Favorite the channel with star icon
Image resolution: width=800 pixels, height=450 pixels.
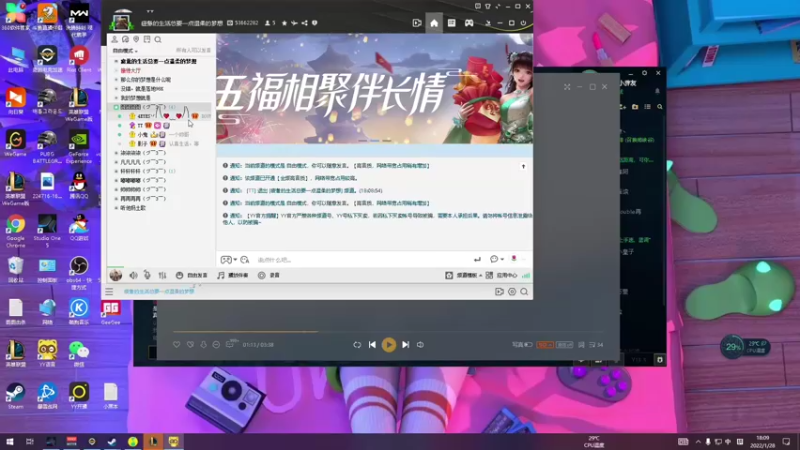(x=284, y=23)
